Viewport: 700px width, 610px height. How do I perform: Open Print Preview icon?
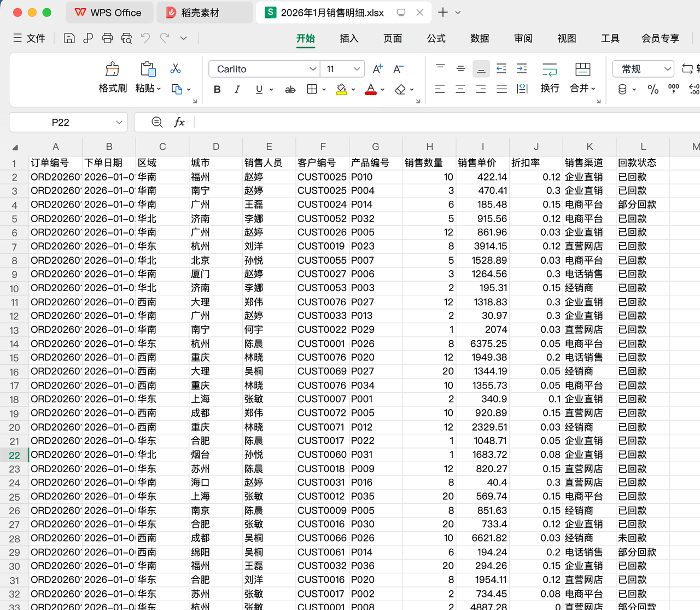click(x=126, y=38)
